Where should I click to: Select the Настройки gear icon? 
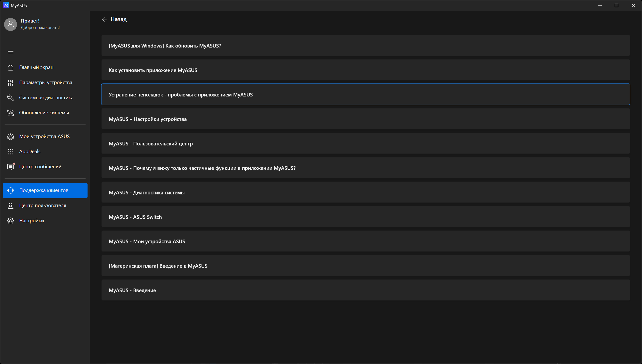pyautogui.click(x=11, y=221)
